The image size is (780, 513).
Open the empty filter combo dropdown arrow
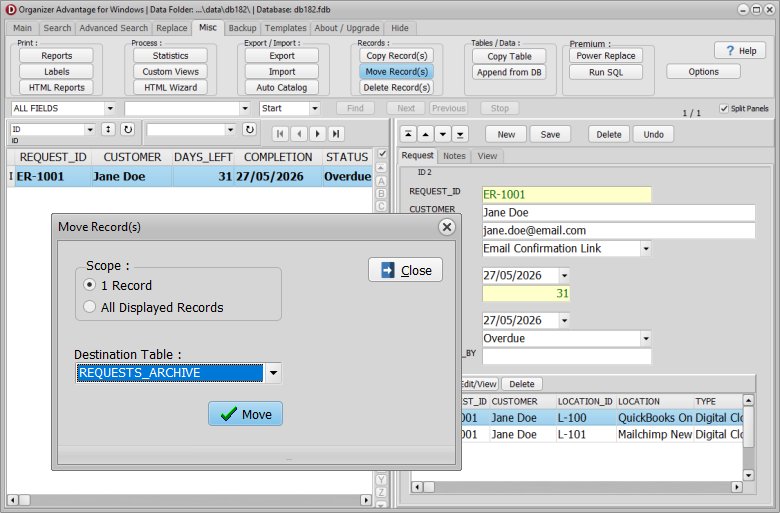tap(230, 129)
